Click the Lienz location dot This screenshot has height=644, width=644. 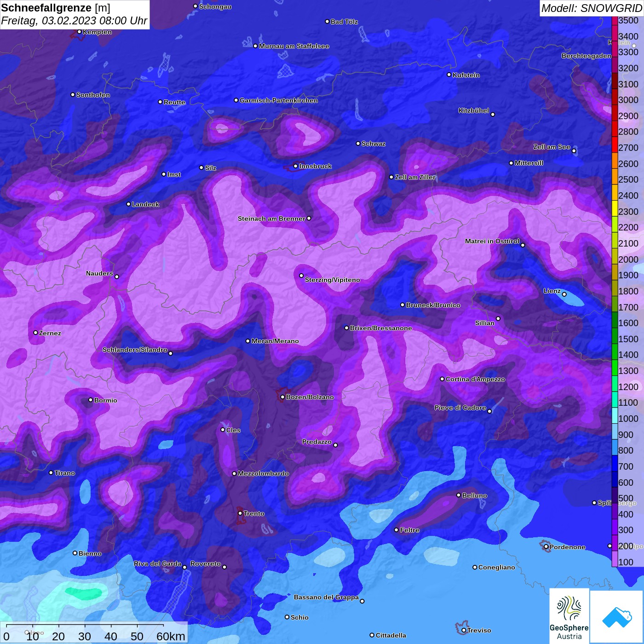564,294
